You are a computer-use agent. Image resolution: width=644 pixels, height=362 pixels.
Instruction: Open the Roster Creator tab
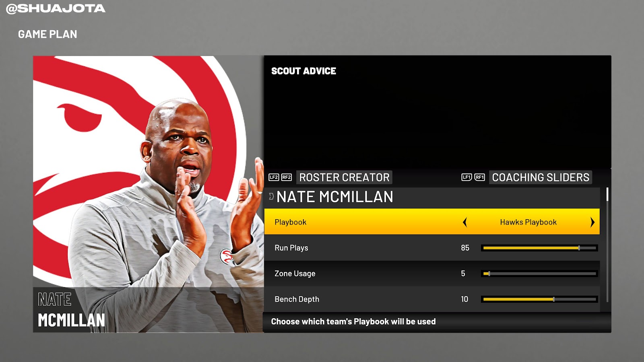click(x=344, y=177)
